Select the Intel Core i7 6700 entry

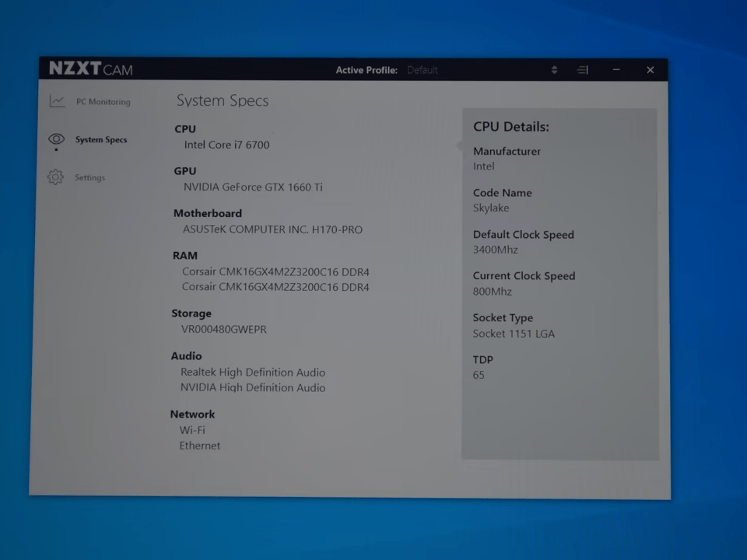click(x=227, y=145)
